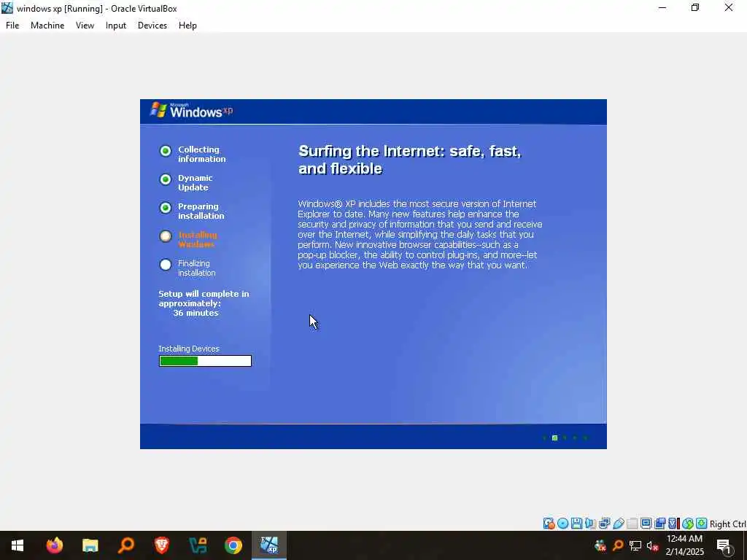Click the optical disc status icon
The image size is (747, 560).
pos(562,524)
